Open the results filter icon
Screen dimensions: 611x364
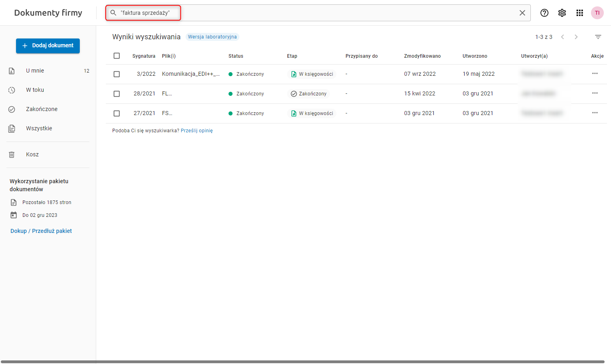pos(598,37)
